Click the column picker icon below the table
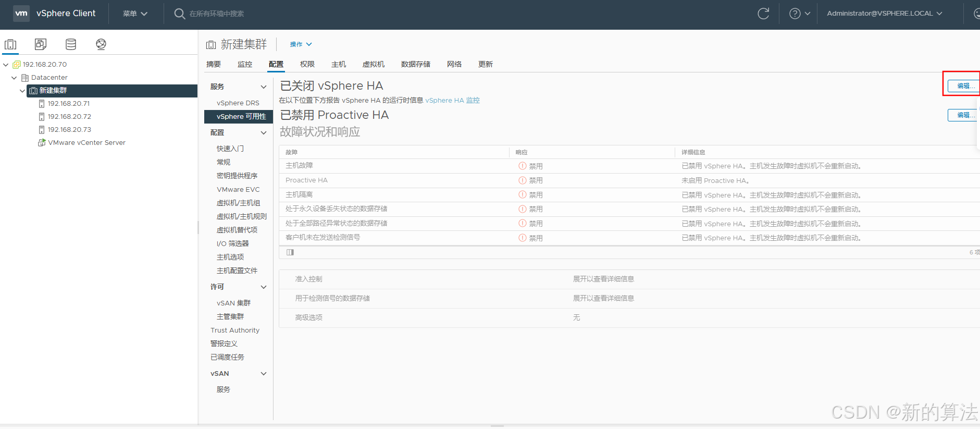 pos(290,252)
